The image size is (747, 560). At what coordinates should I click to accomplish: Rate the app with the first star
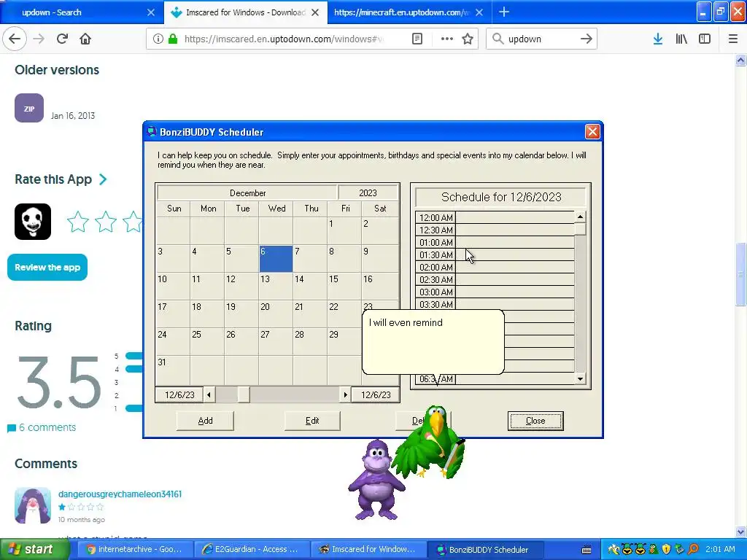click(77, 222)
